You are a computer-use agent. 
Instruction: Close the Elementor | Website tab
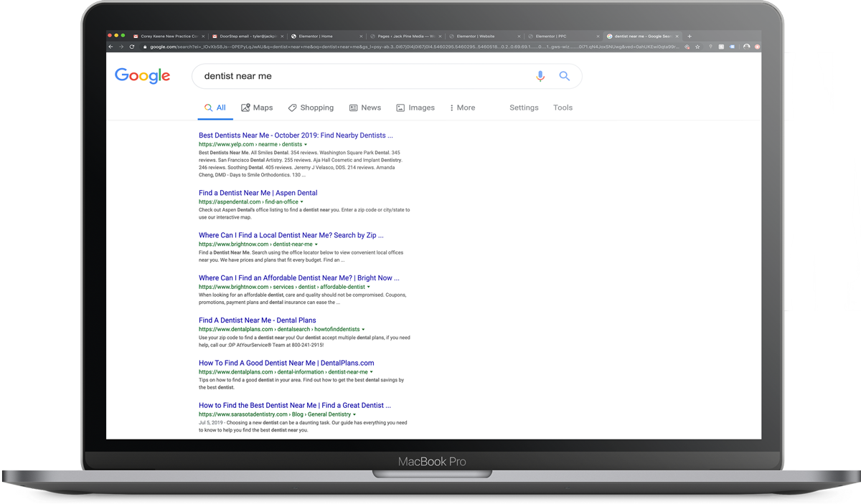518,36
